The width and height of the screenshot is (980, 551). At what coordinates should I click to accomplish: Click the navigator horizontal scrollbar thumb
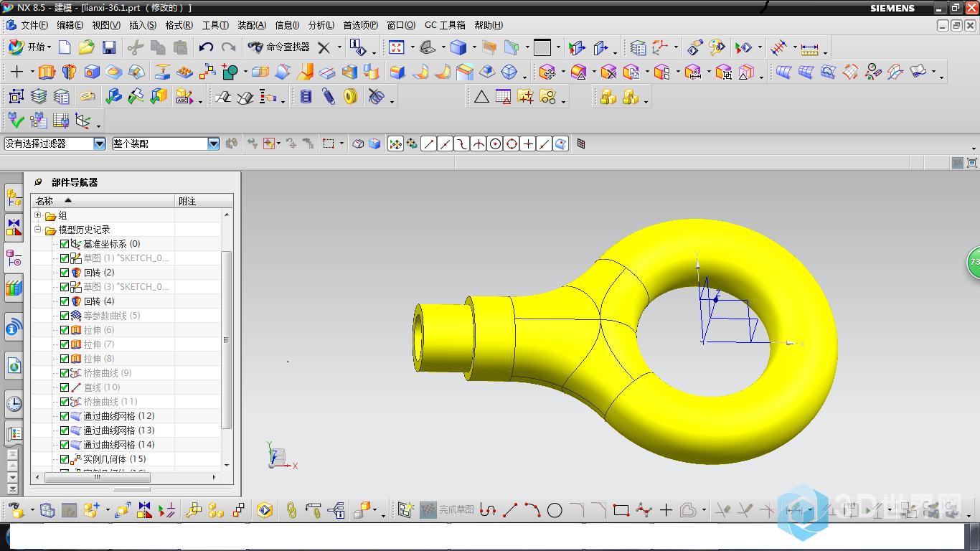tap(98, 477)
